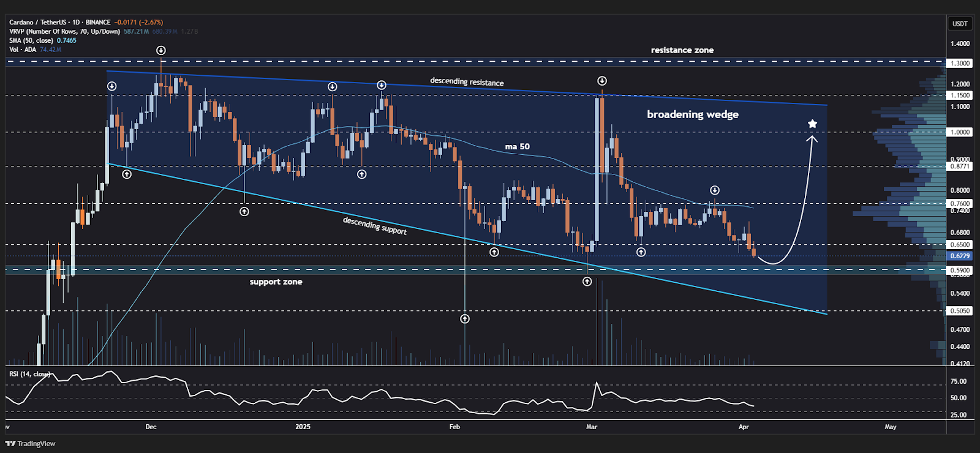
Task: Click the 0.6229 current price label
Action: point(960,256)
